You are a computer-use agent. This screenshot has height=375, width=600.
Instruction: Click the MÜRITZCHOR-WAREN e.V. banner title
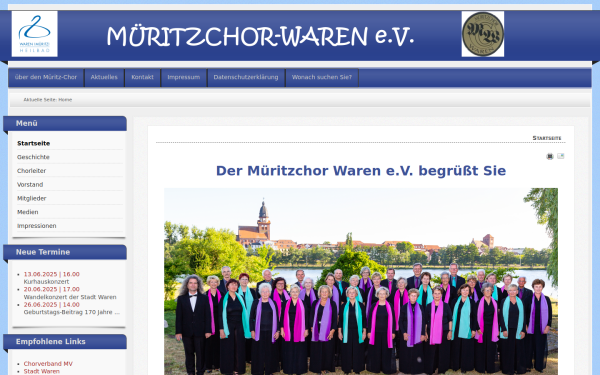tap(260, 36)
